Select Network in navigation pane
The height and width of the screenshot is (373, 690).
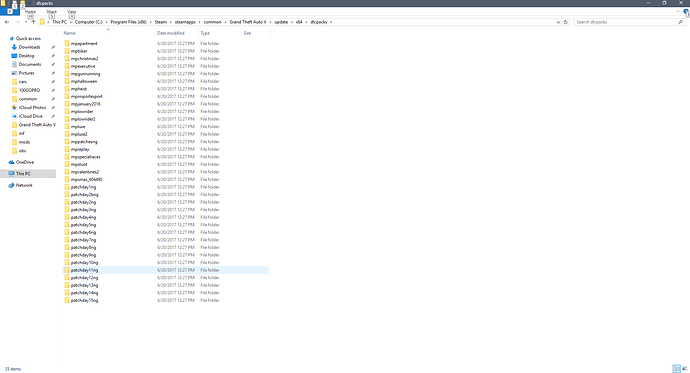pos(24,185)
